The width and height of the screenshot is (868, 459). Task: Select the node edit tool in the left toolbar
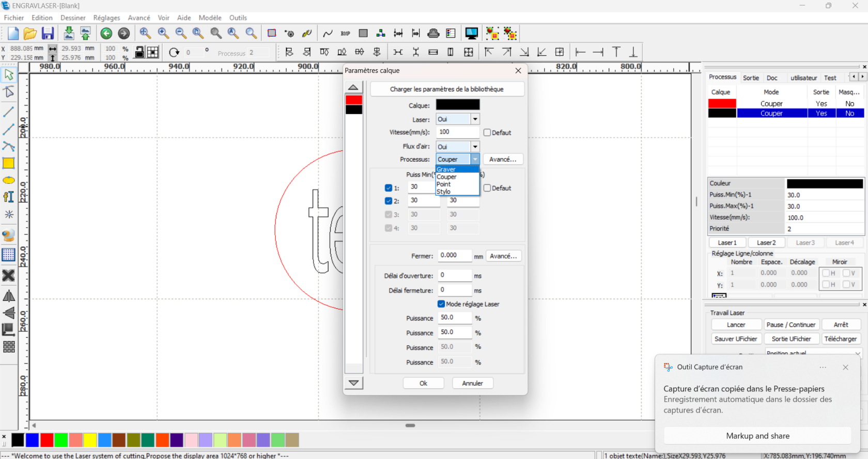(9, 92)
